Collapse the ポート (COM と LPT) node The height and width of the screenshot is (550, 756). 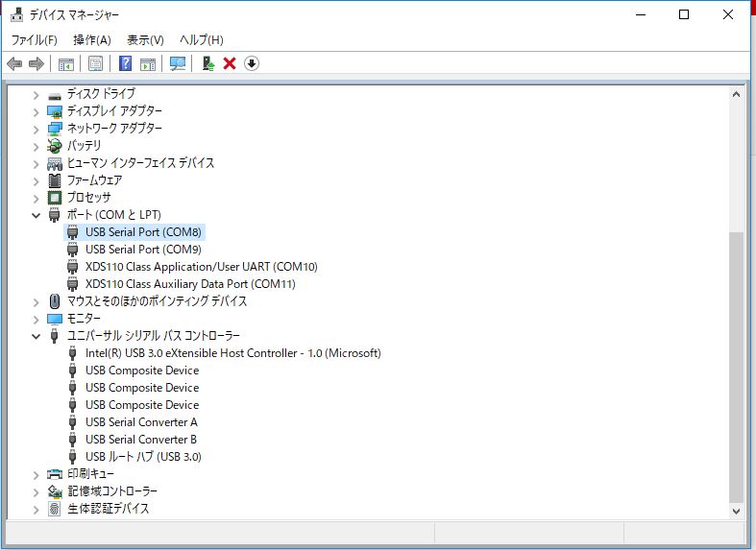[36, 215]
